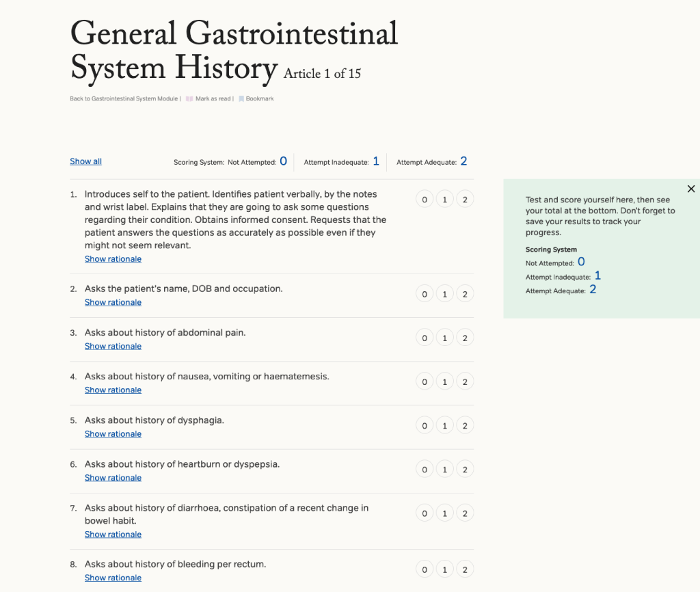
Task: Score diarrhoea and constipation item as 2
Action: (x=465, y=513)
